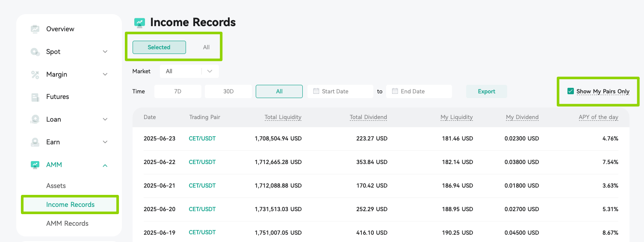The height and width of the screenshot is (242, 644).
Task: Click the 0.02700 USD my dividend value
Action: pos(521,209)
